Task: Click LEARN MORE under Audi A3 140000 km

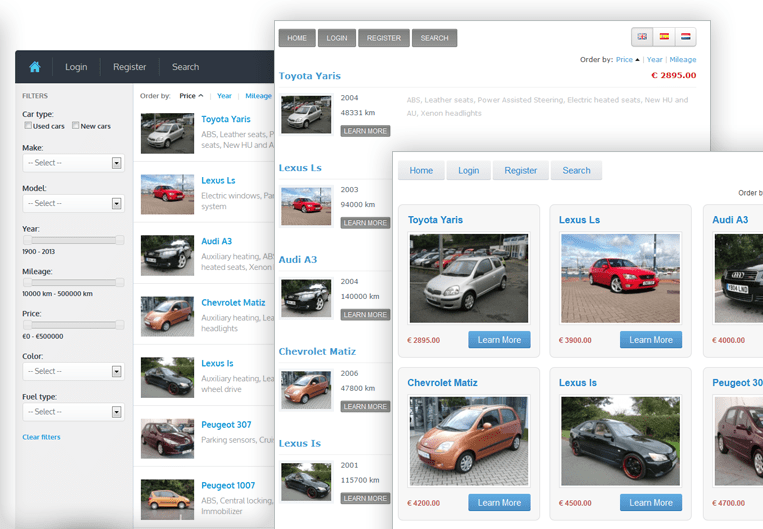Action: 365,315
